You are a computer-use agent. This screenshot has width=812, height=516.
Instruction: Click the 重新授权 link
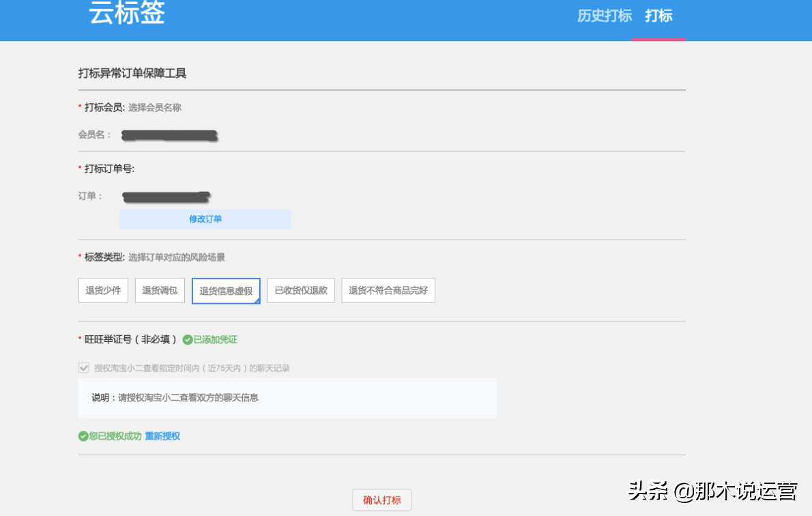(x=162, y=436)
